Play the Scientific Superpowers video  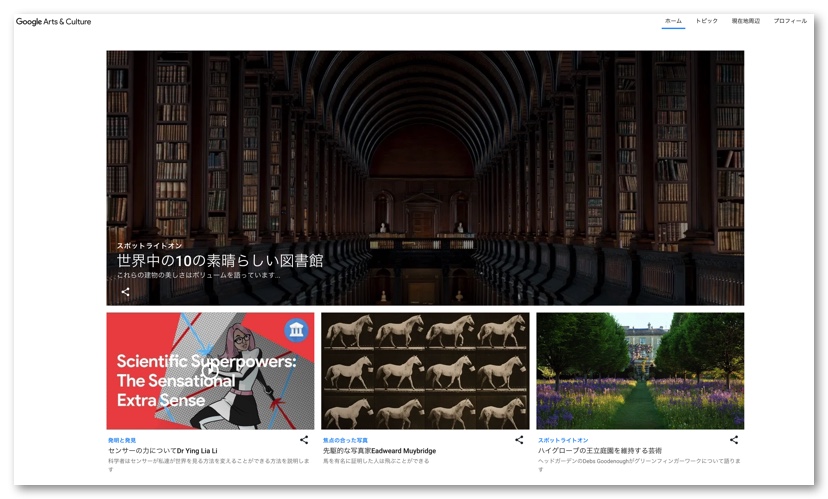pyautogui.click(x=210, y=371)
